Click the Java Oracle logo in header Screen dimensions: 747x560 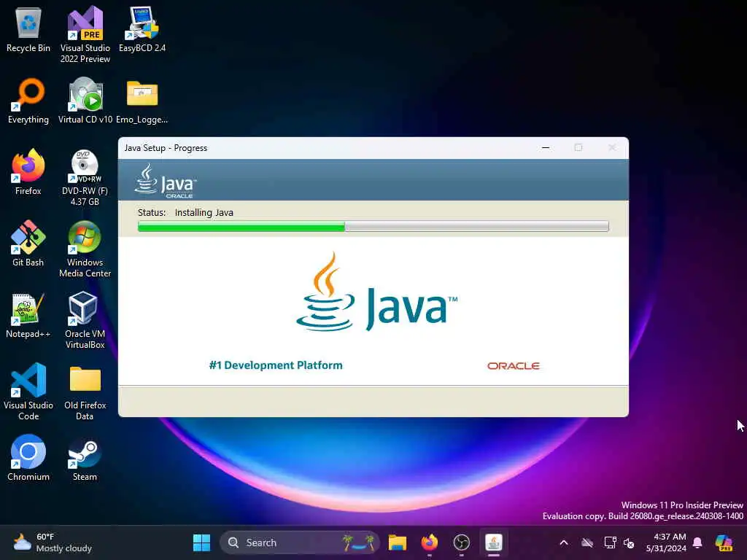point(165,181)
